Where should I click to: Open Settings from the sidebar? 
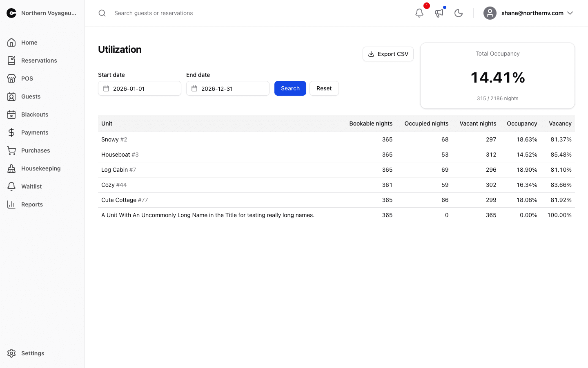pyautogui.click(x=42, y=353)
